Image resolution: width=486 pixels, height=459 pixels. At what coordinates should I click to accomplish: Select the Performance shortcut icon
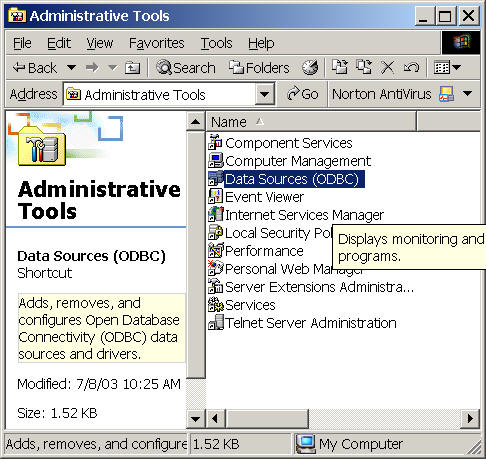tap(215, 251)
